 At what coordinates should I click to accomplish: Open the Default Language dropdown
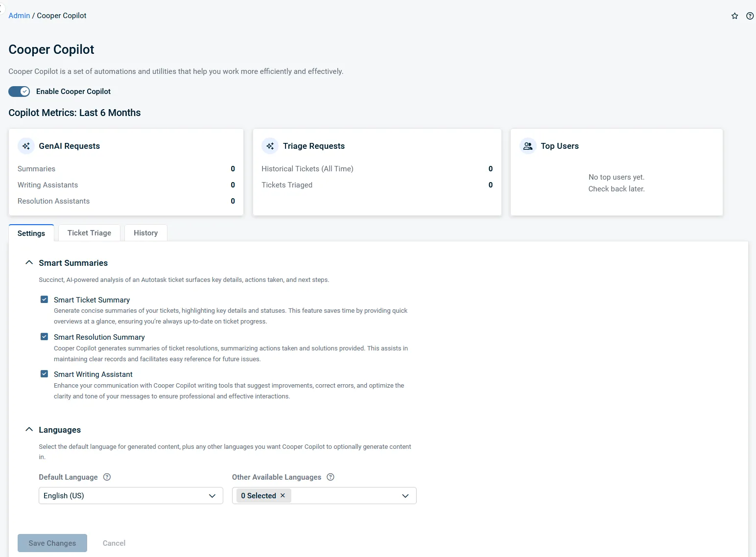pyautogui.click(x=131, y=496)
